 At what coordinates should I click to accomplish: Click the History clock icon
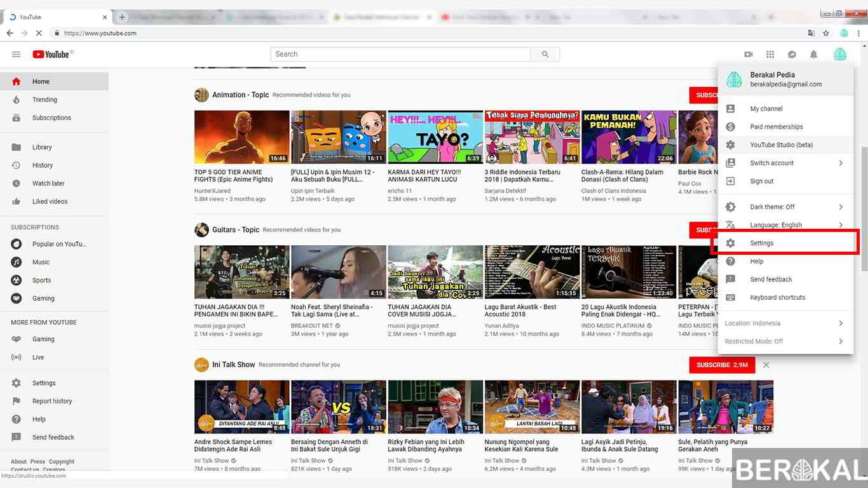(x=17, y=165)
